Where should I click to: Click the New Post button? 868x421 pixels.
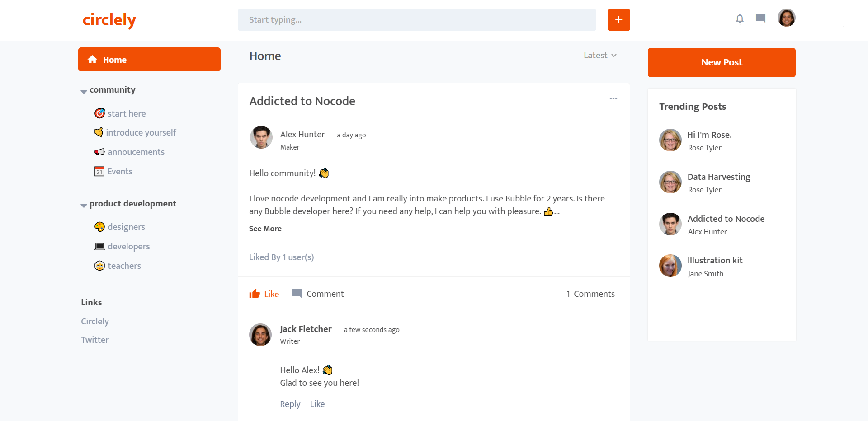point(722,62)
